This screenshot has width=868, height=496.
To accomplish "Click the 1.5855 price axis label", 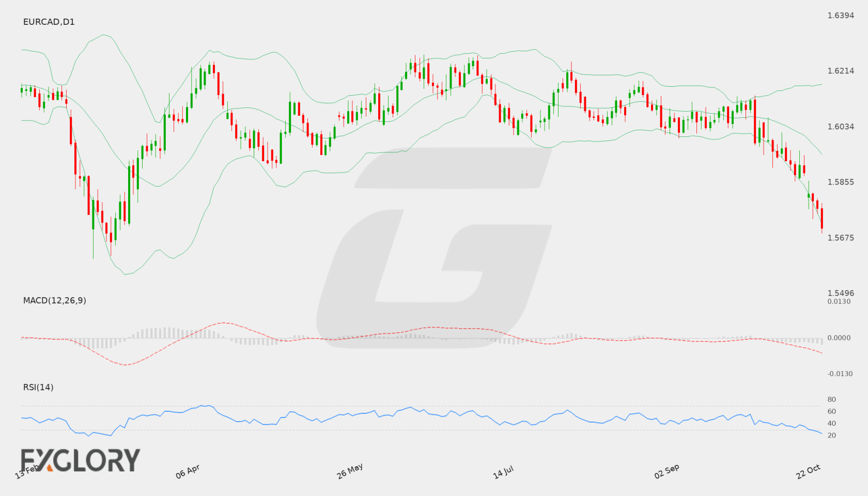I will (841, 182).
